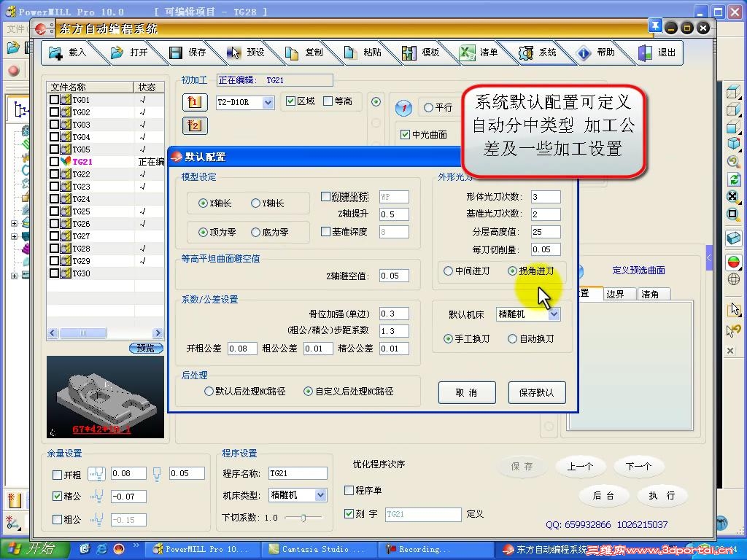Open the 默认机床 精雕机 dropdown

pyautogui.click(x=554, y=314)
